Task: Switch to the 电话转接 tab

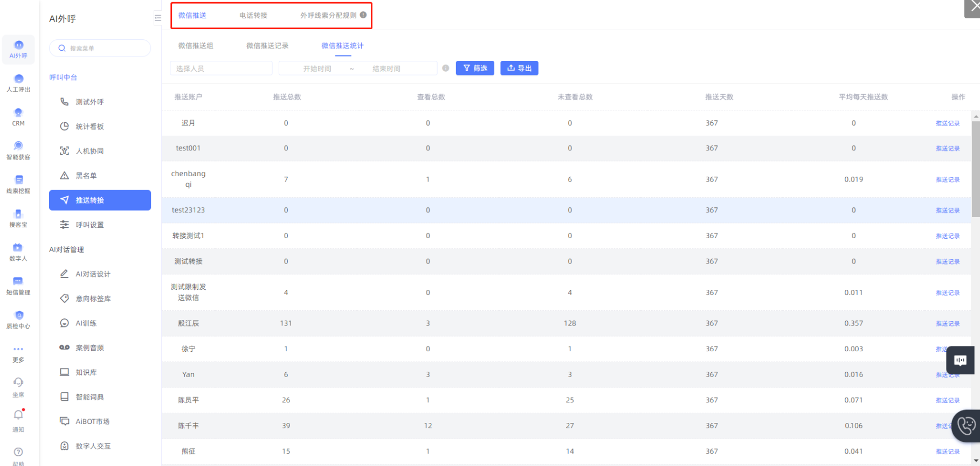Action: point(253,16)
